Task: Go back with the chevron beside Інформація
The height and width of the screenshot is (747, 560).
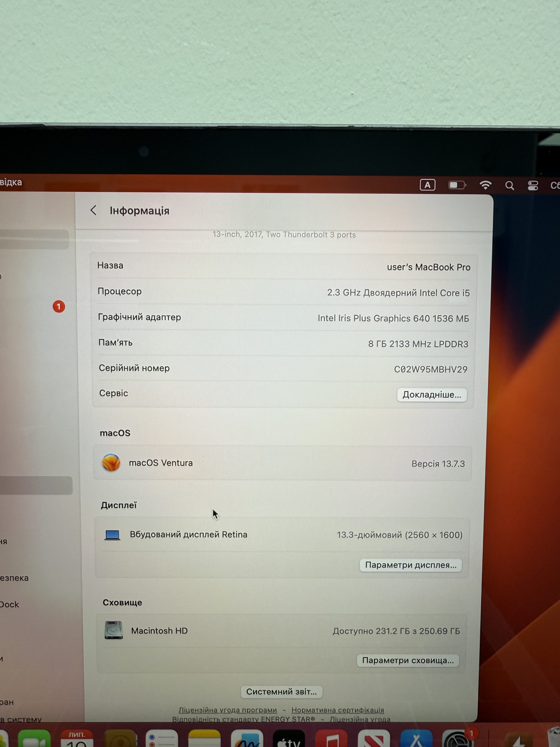Action: [94, 210]
